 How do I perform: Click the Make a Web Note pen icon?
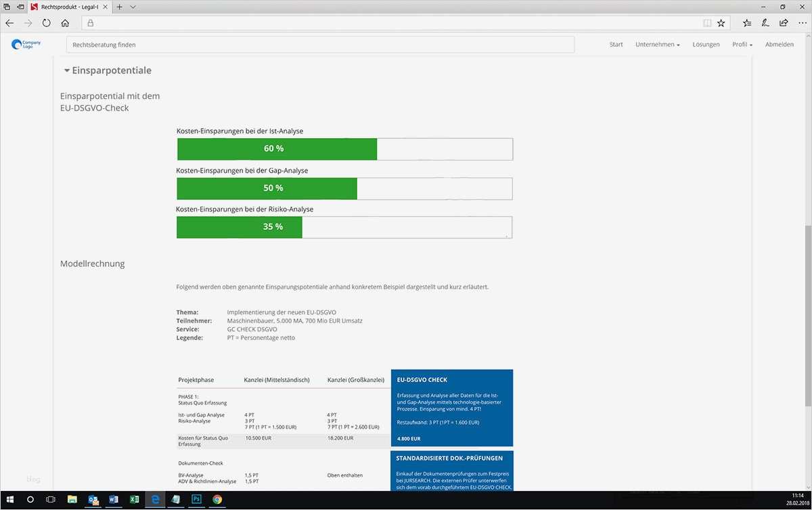765,22
